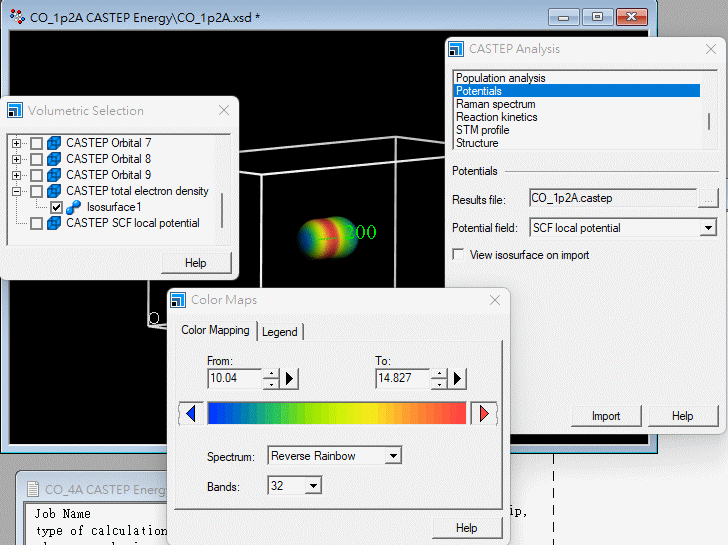Image resolution: width=728 pixels, height=545 pixels.
Task: Click Help in Volumetric Selection
Action: click(196, 263)
